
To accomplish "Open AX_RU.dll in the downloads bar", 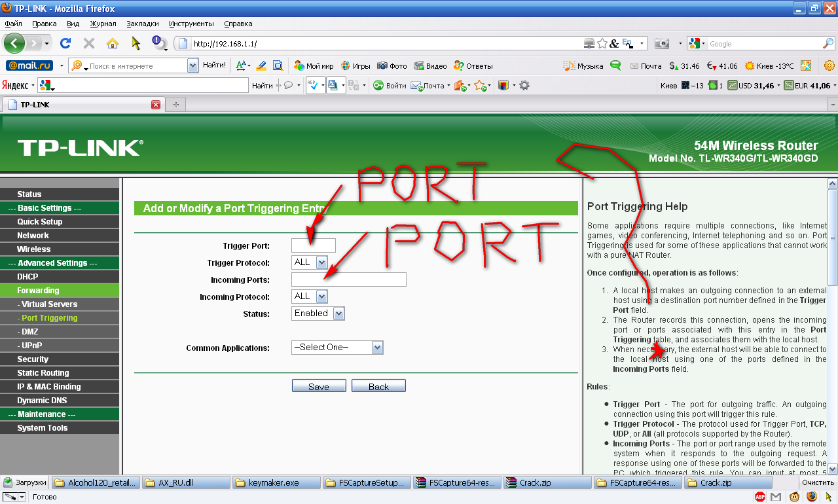I will [x=186, y=483].
